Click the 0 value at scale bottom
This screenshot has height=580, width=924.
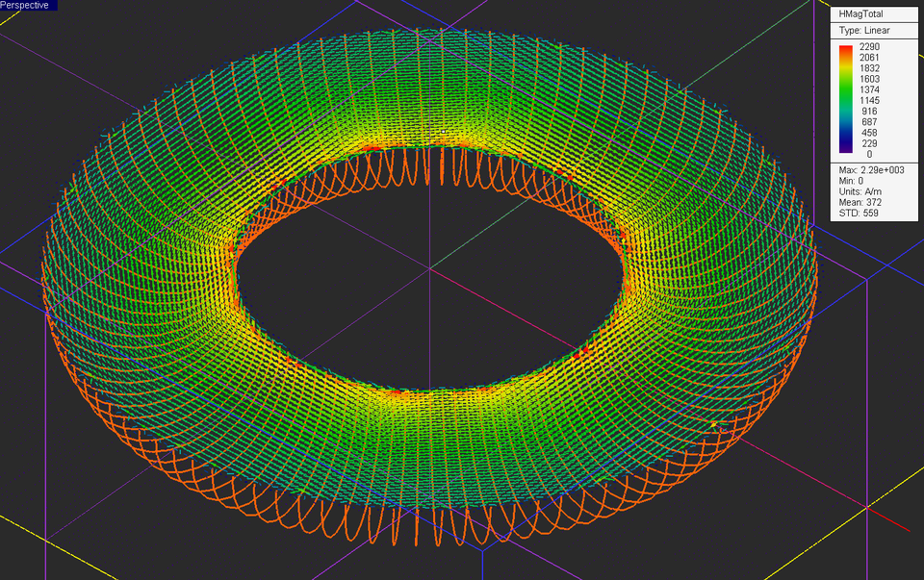[868, 154]
